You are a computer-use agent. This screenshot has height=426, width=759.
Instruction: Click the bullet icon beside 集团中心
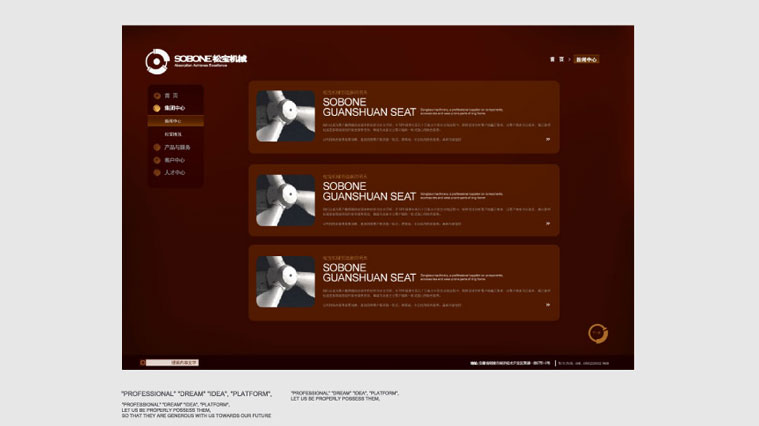coord(157,108)
